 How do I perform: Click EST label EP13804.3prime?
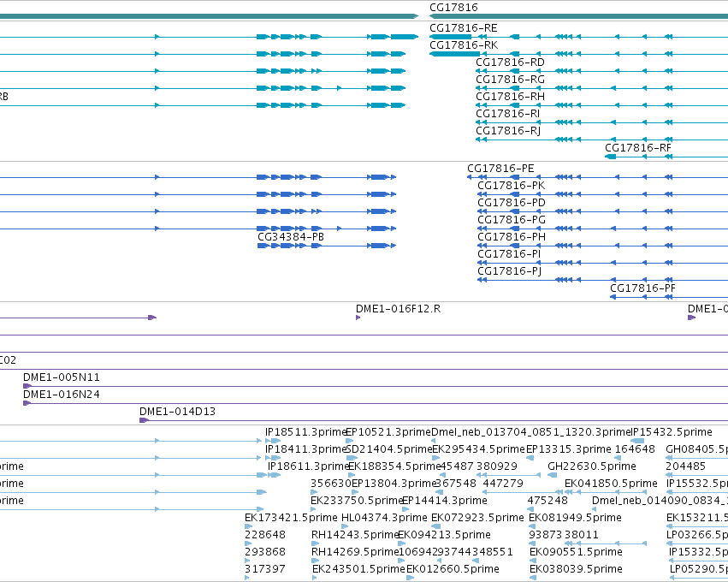(x=394, y=484)
